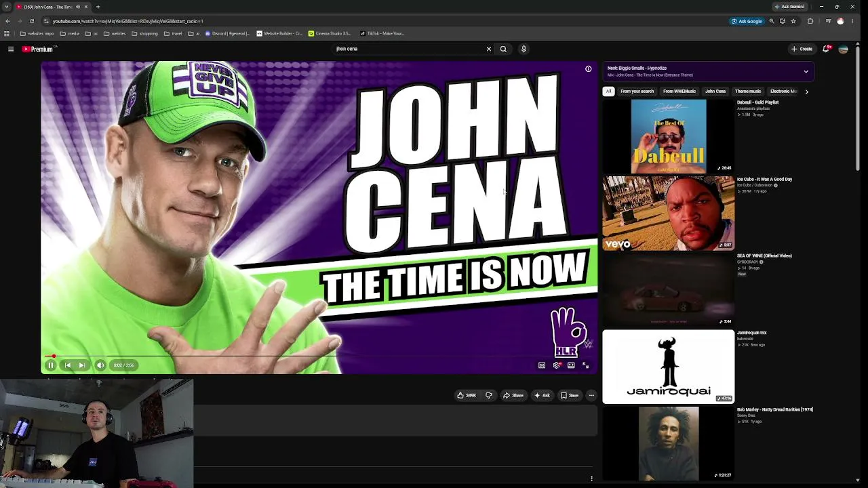The width and height of the screenshot is (868, 488).
Task: Select the 'John Cena' filter chip
Action: (x=715, y=91)
